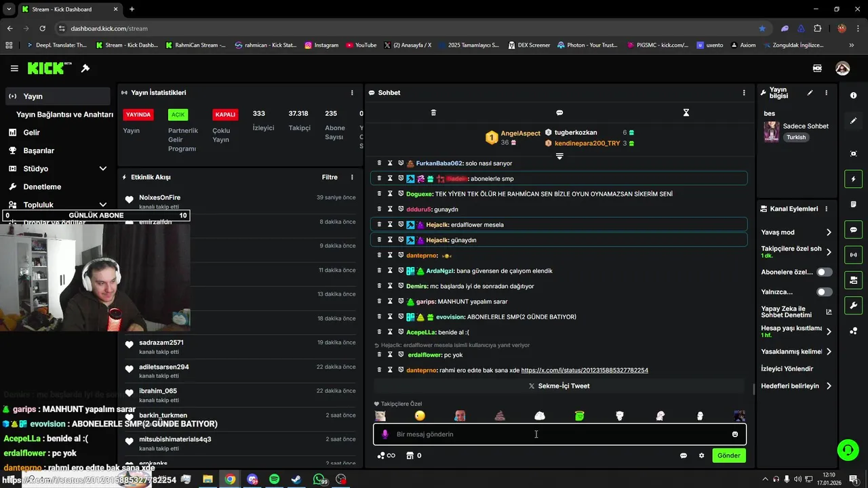Open Spotify from the Windows taskbar
This screenshot has height=488, width=868.
274,479
